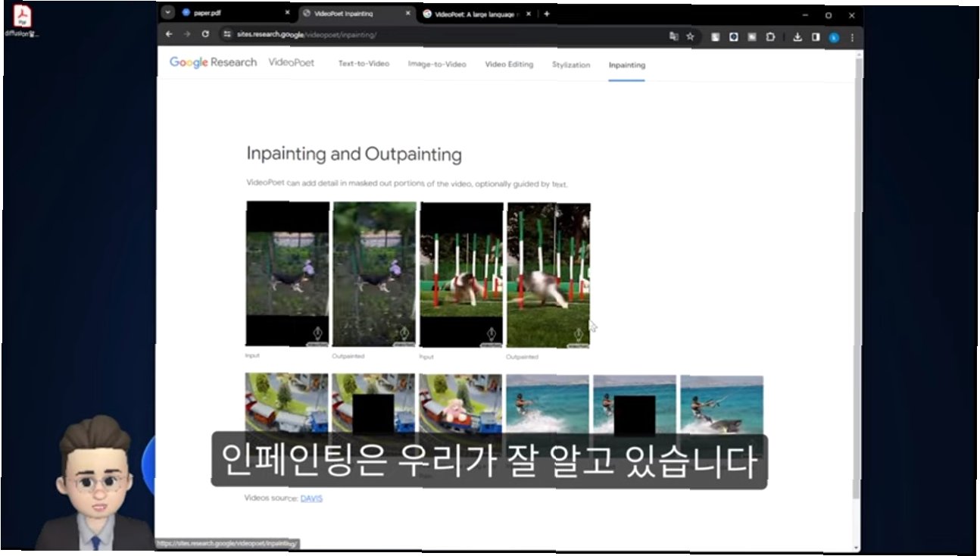Image resolution: width=980 pixels, height=556 pixels.
Task: Reload the current page
Action: 205,35
